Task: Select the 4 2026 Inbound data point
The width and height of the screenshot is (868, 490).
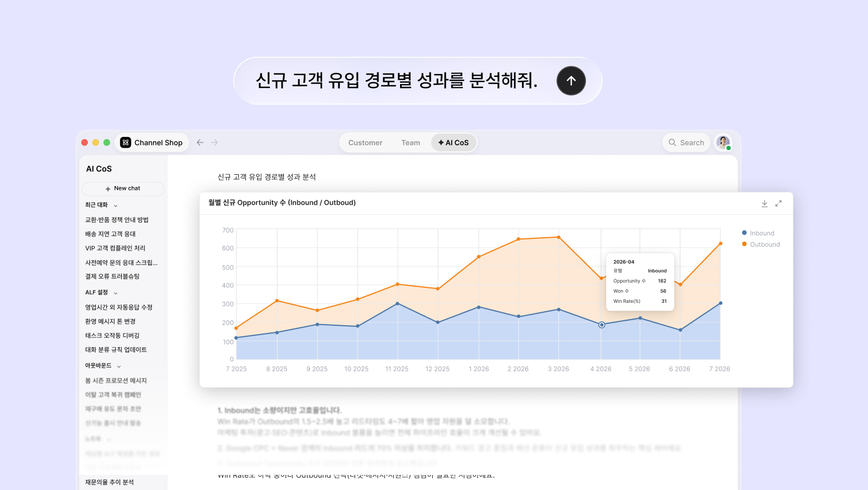Action: 601,325
